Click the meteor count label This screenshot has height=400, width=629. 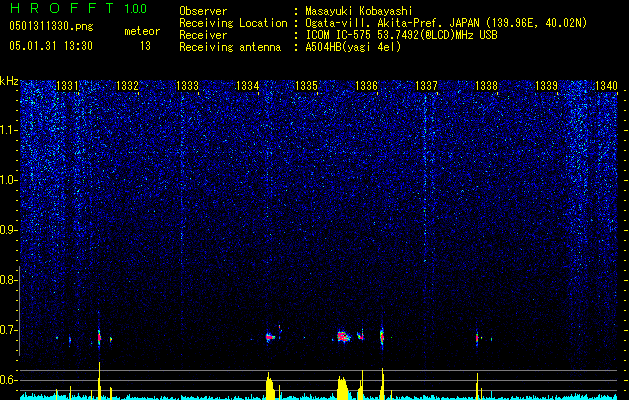point(142,31)
